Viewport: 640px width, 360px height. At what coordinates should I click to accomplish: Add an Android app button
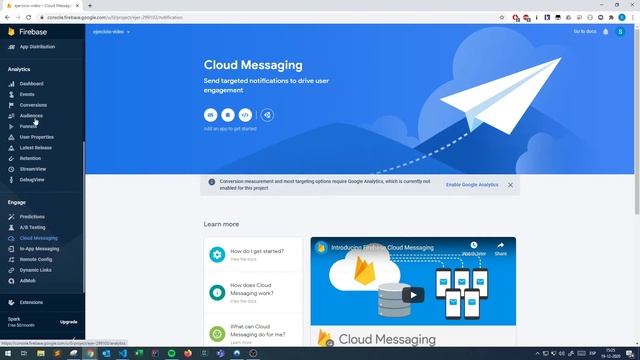(x=228, y=115)
